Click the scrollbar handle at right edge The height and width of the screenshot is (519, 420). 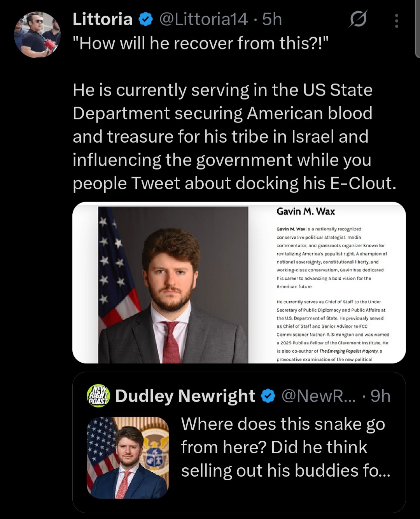coord(418,29)
